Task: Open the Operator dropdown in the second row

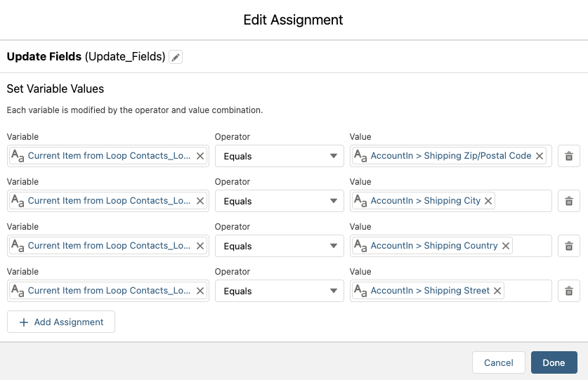Action: pos(280,201)
